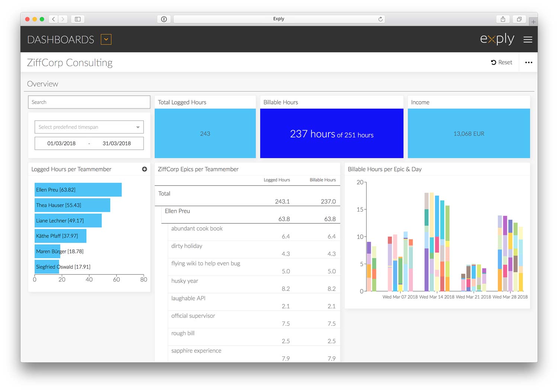Click the Logged Hours column header

(x=277, y=180)
